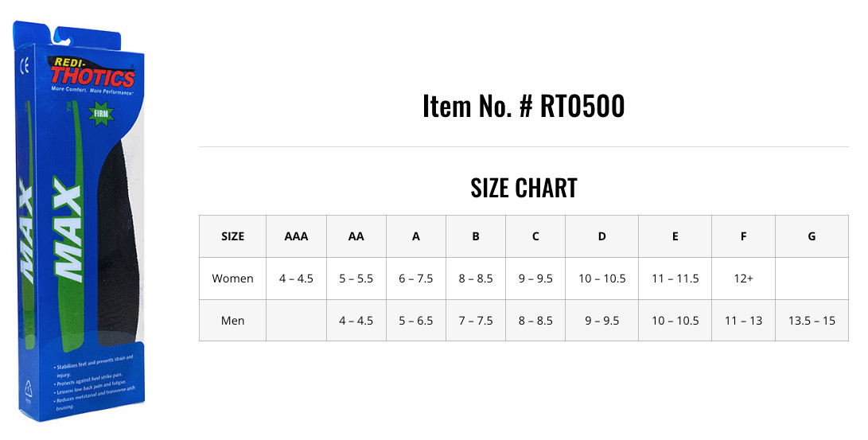
Task: Select the SIZE column header cell
Action: (232, 236)
